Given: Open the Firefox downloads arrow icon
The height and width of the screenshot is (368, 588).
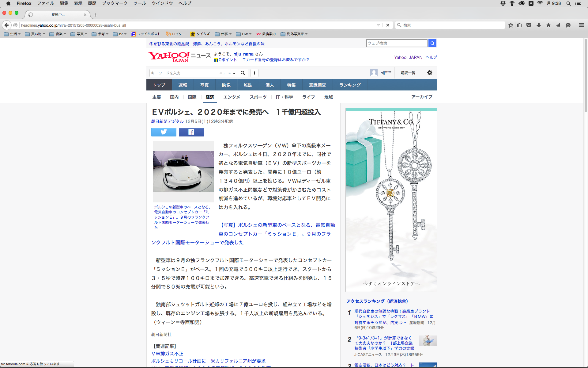Looking at the screenshot, I should (x=539, y=25).
